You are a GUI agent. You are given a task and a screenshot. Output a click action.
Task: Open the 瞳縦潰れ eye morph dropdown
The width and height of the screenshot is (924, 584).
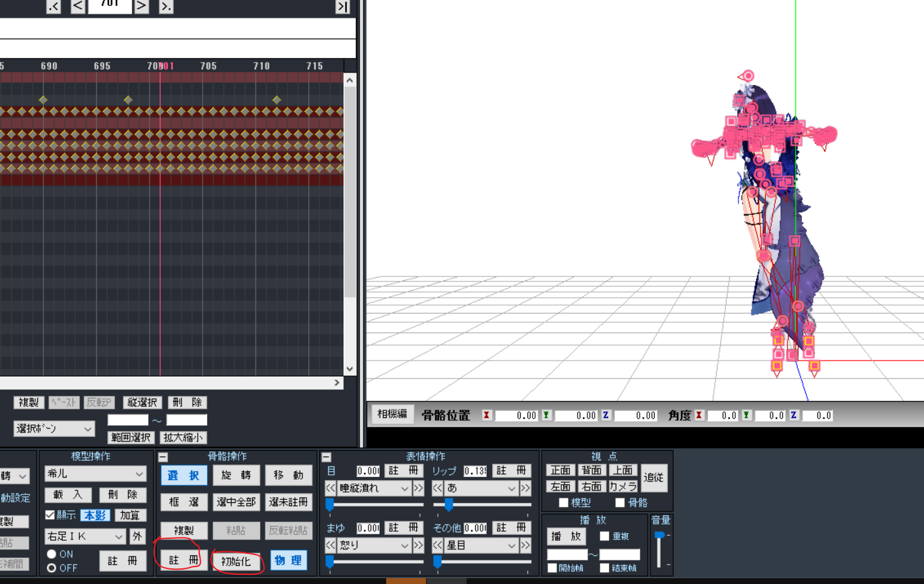click(x=374, y=488)
